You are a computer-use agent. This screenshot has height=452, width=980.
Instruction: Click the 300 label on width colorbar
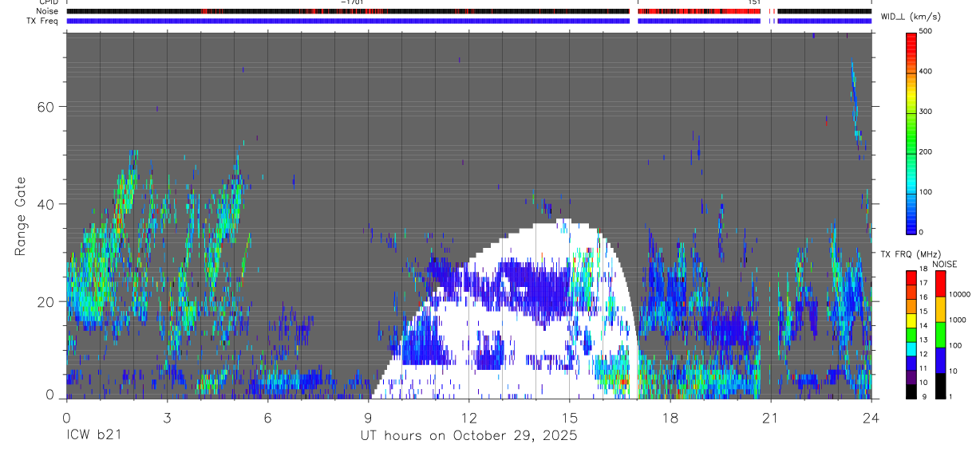(x=926, y=112)
